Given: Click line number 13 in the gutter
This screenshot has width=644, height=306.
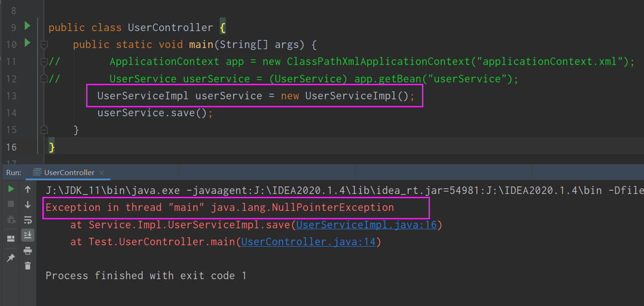Looking at the screenshot, I should tap(11, 96).
